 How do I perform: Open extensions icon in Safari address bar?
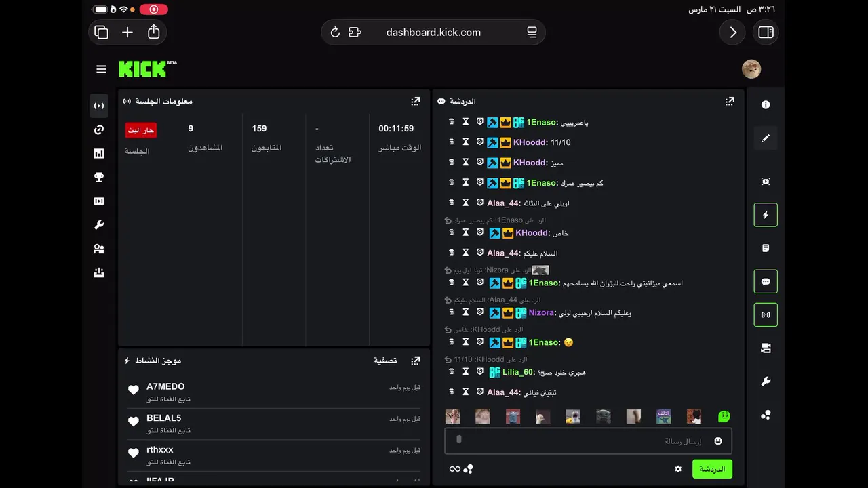[x=355, y=32]
